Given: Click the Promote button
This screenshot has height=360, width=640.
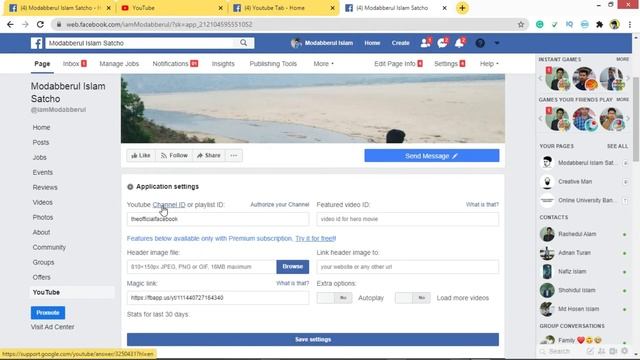Looking at the screenshot, I should (48, 313).
